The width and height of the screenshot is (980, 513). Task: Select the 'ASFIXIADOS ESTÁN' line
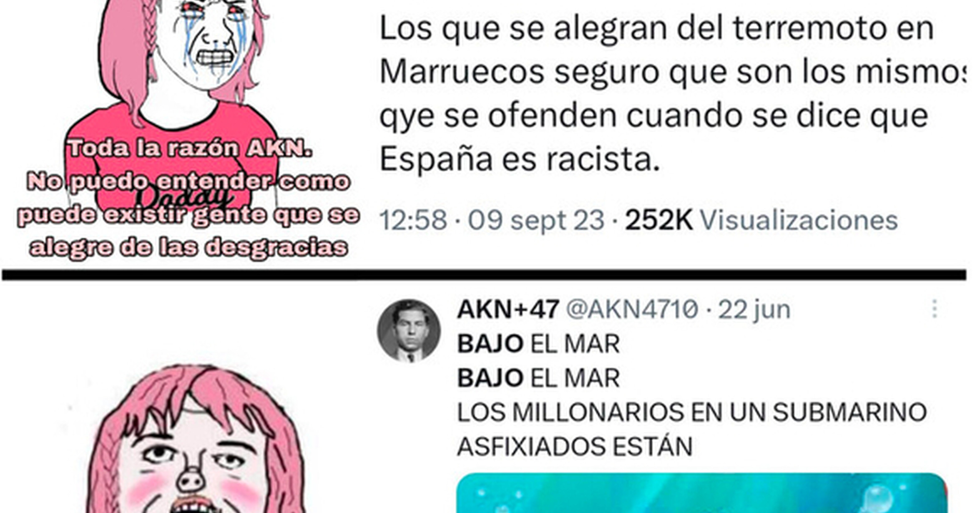tap(575, 446)
